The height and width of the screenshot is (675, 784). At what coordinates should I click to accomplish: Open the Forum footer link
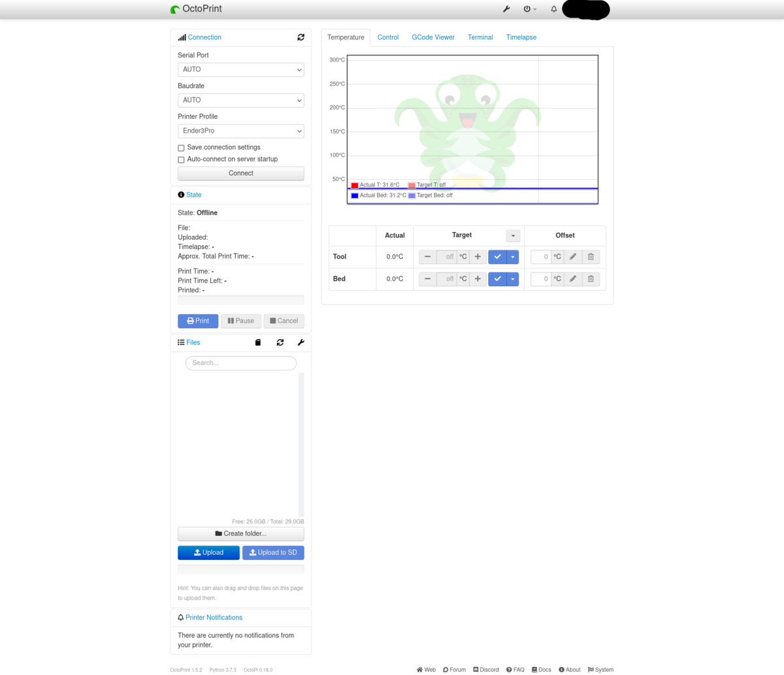[x=454, y=670]
